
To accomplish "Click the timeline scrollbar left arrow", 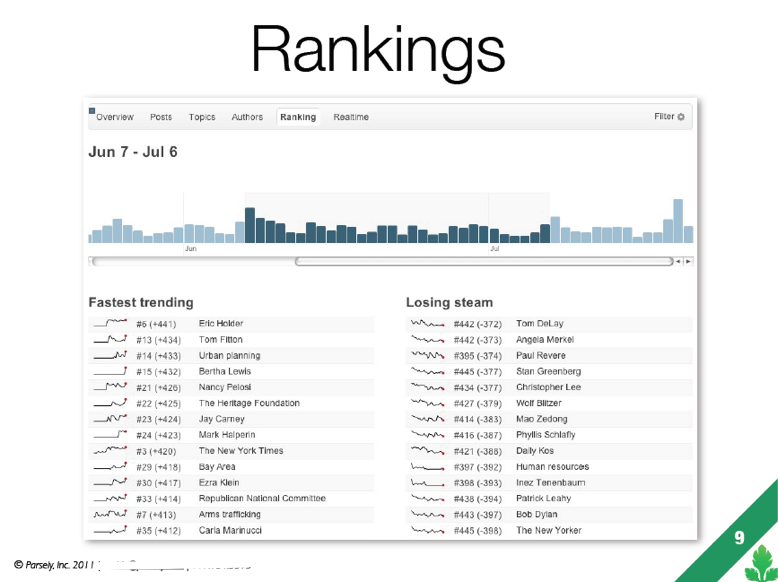I will point(679,262).
